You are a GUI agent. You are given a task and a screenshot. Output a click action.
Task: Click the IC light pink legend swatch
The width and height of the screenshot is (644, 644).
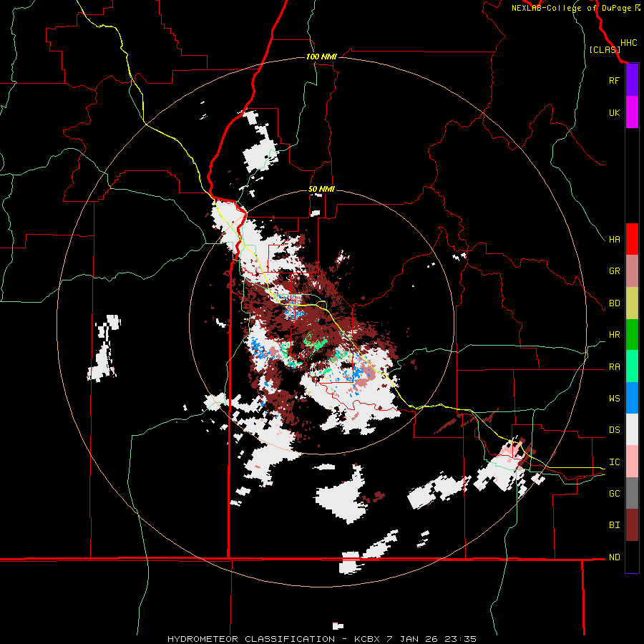632,462
